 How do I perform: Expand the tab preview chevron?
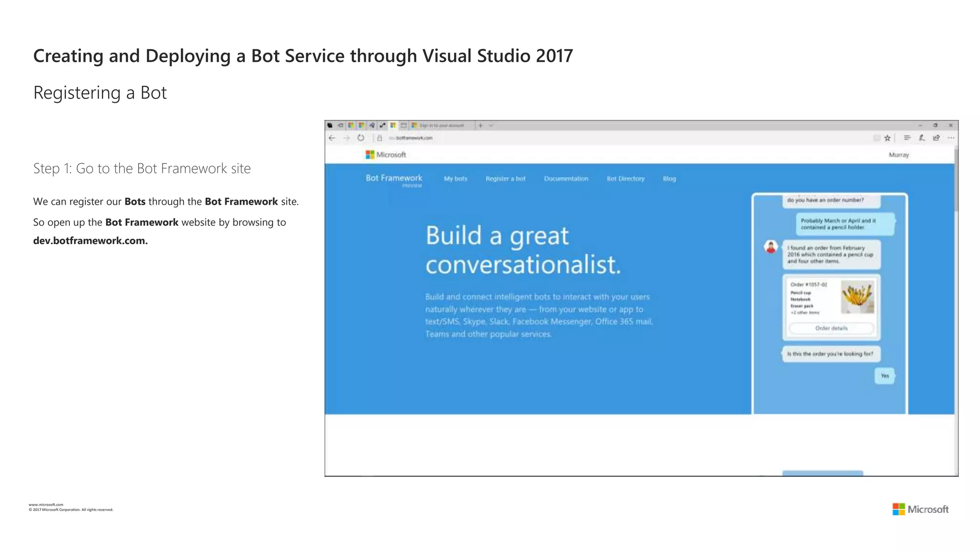click(491, 125)
